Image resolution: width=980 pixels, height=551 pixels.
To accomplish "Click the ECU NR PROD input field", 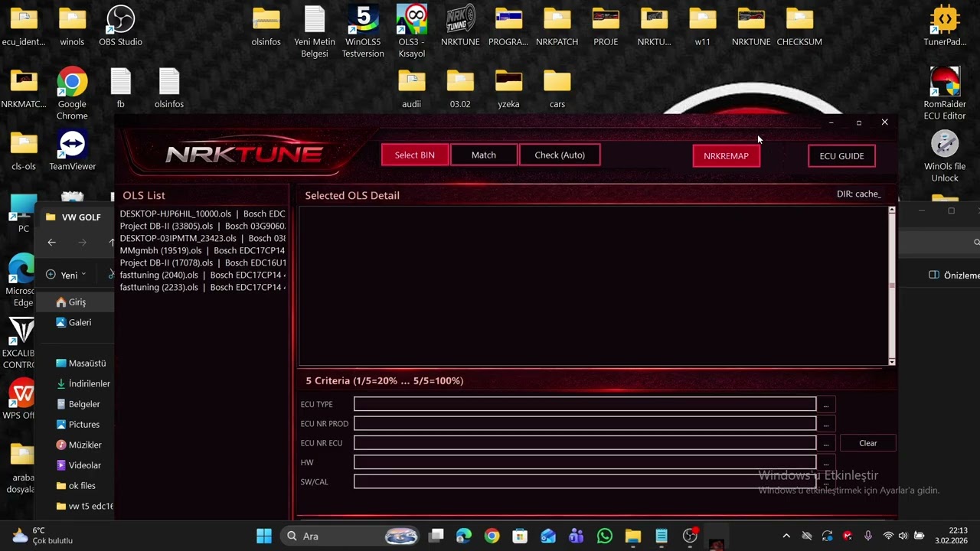I will click(585, 423).
